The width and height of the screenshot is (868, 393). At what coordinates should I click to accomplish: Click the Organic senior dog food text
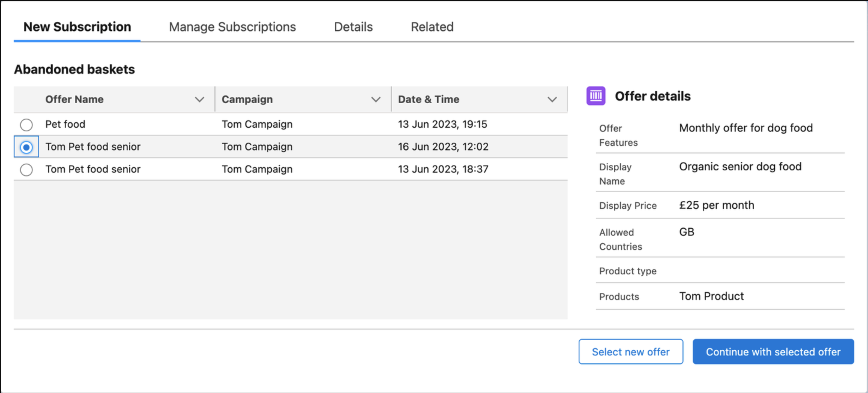[x=740, y=167]
